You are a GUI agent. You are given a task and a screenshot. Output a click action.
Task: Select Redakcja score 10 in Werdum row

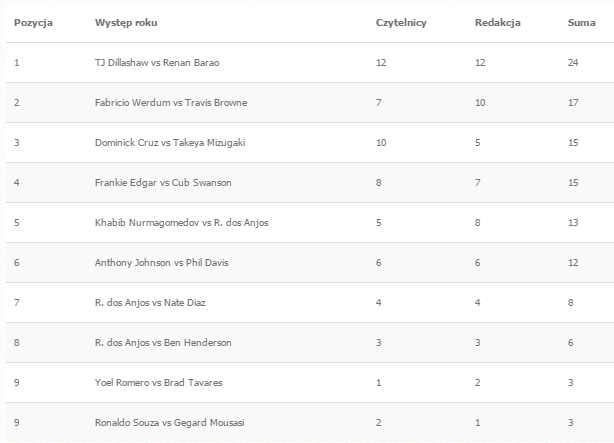(x=480, y=103)
